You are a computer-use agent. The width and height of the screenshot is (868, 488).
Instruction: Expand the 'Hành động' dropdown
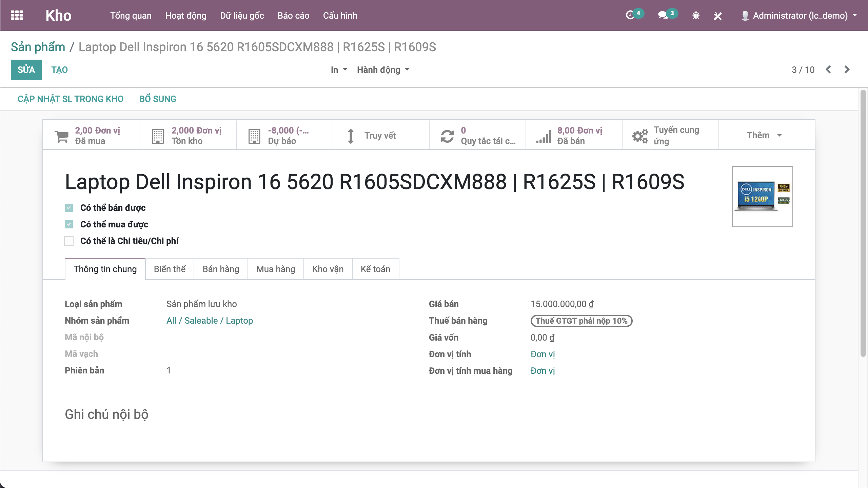tap(383, 70)
